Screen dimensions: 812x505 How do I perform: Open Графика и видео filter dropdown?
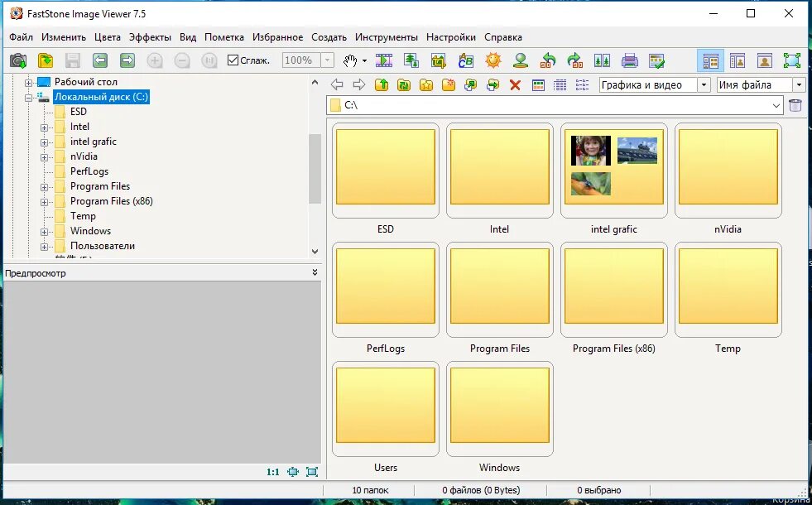pos(704,85)
